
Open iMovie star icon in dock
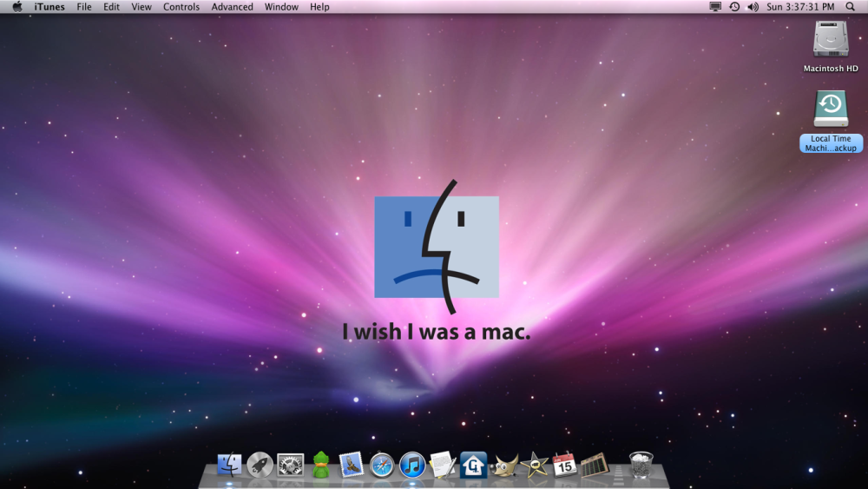click(535, 465)
